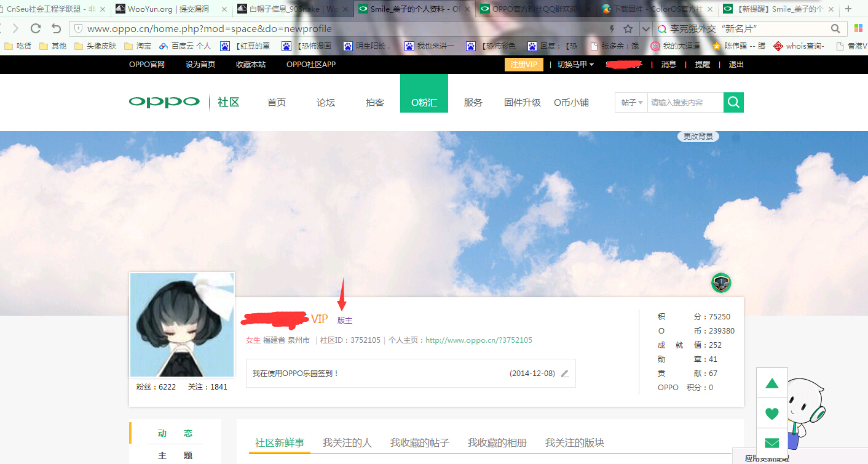
Task: Click the OPPO社区APP top bar link
Action: coord(311,65)
